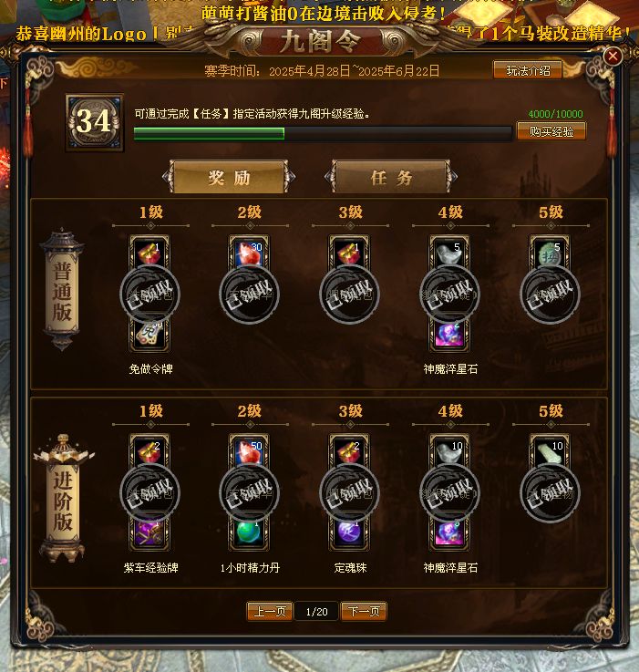This screenshot has height=672, width=639.
Task: Click the 购买经验 button
Action: point(551,131)
